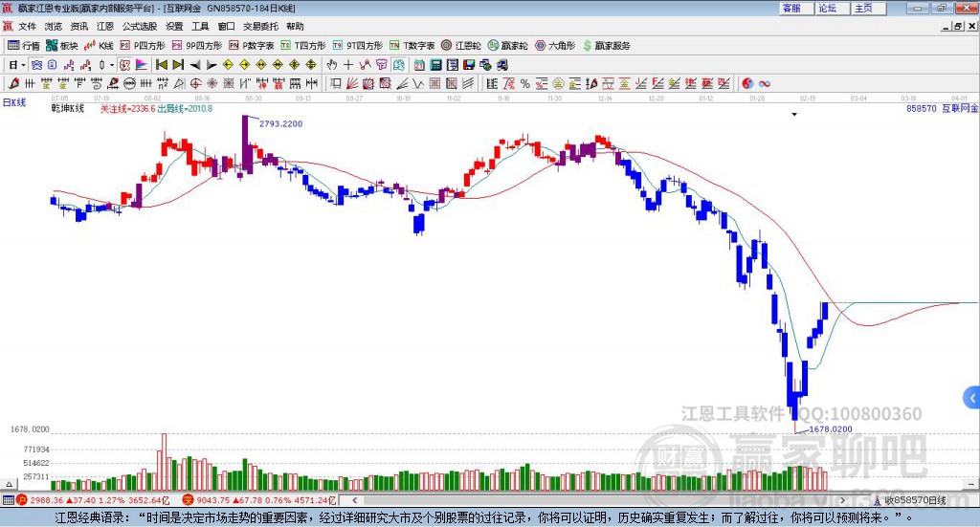Viewport: 980px width, 527px height.
Task: Open the 江恩 menu
Action: pos(105,26)
